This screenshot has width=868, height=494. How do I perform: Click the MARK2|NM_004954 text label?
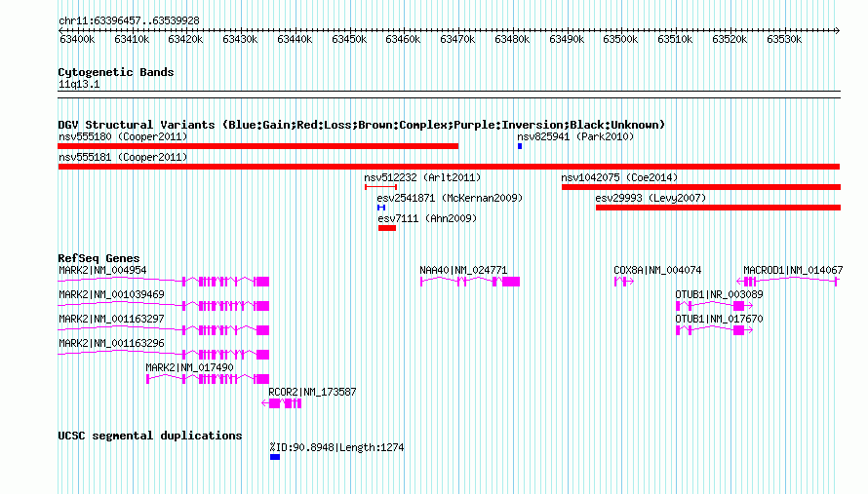click(x=102, y=270)
